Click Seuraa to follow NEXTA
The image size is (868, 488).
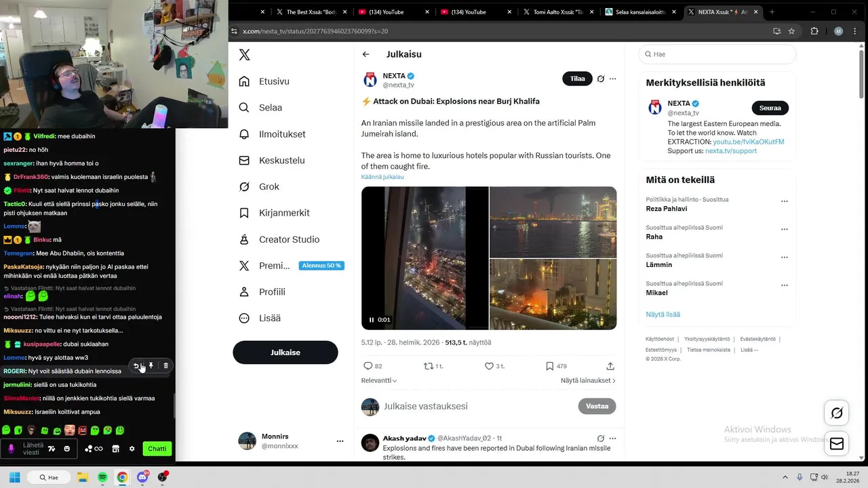(770, 108)
